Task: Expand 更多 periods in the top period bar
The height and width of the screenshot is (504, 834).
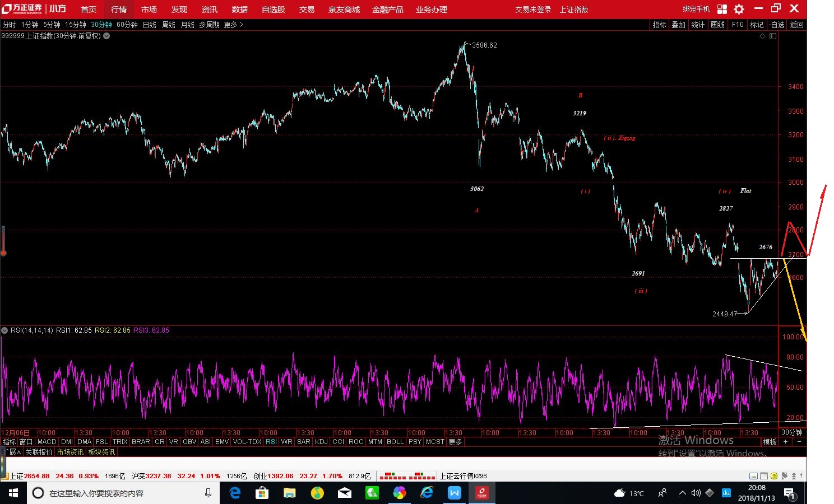Action: click(x=233, y=25)
